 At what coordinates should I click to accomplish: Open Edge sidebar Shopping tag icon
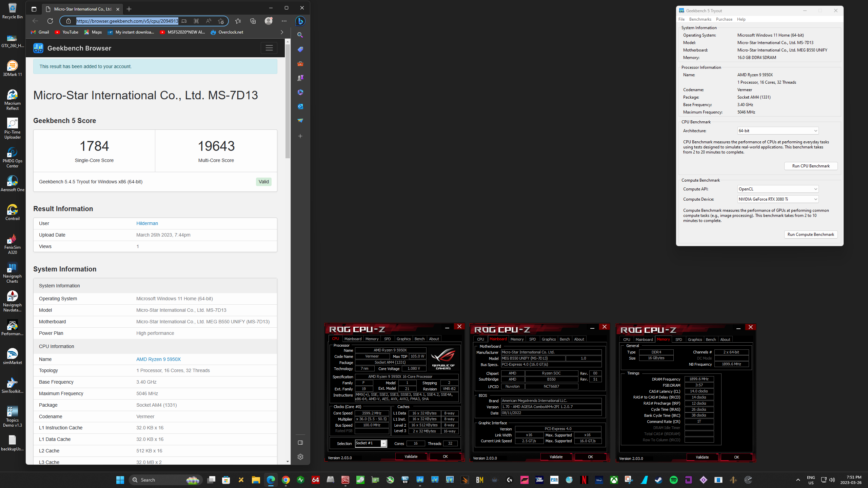(300, 49)
